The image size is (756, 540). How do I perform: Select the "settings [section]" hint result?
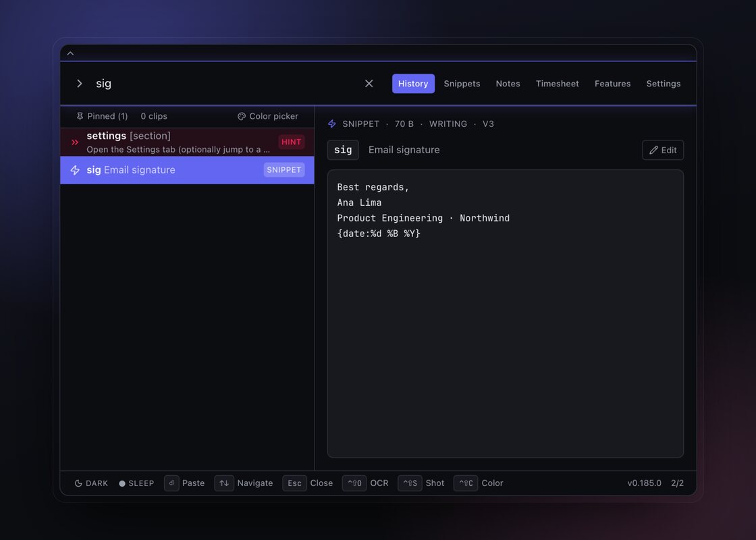(x=187, y=142)
